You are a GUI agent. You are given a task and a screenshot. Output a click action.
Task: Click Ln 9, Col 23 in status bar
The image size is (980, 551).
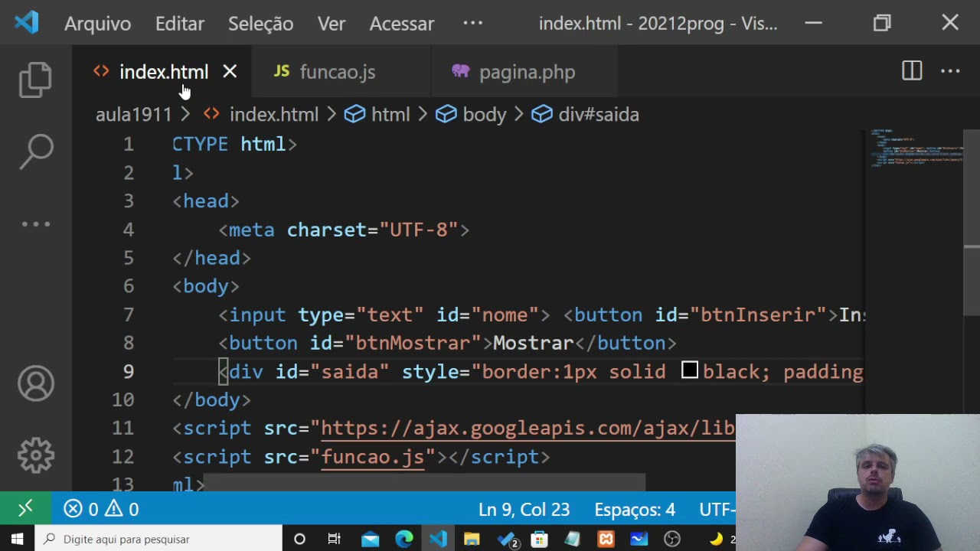[x=524, y=509]
